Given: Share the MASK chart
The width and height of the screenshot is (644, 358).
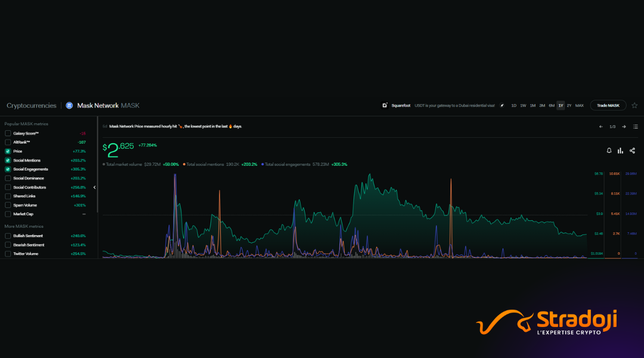Looking at the screenshot, I should coord(633,151).
